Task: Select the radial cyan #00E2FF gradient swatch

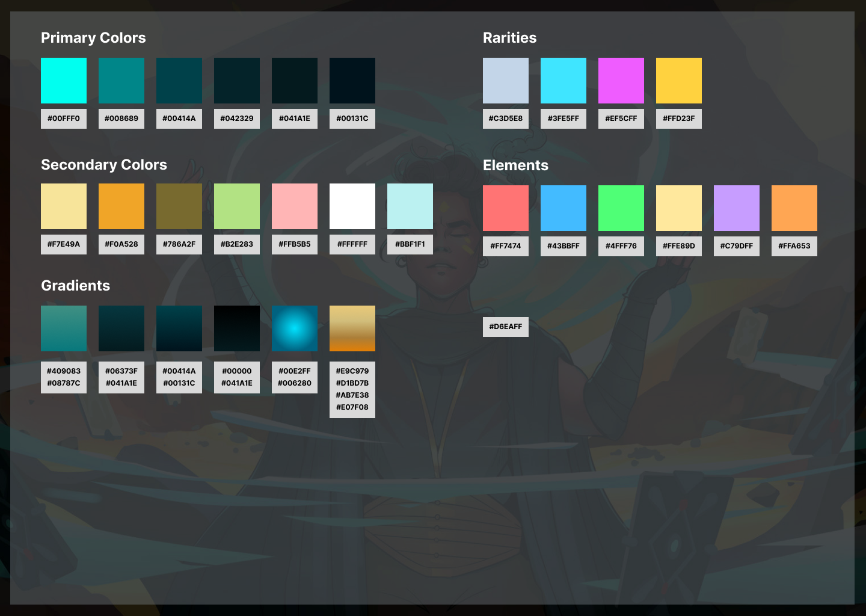Action: 295,328
